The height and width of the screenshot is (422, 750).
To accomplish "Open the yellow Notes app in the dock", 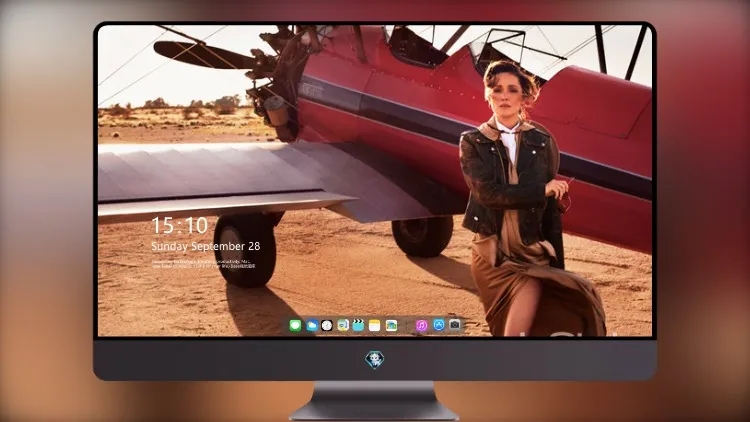I will (x=375, y=325).
